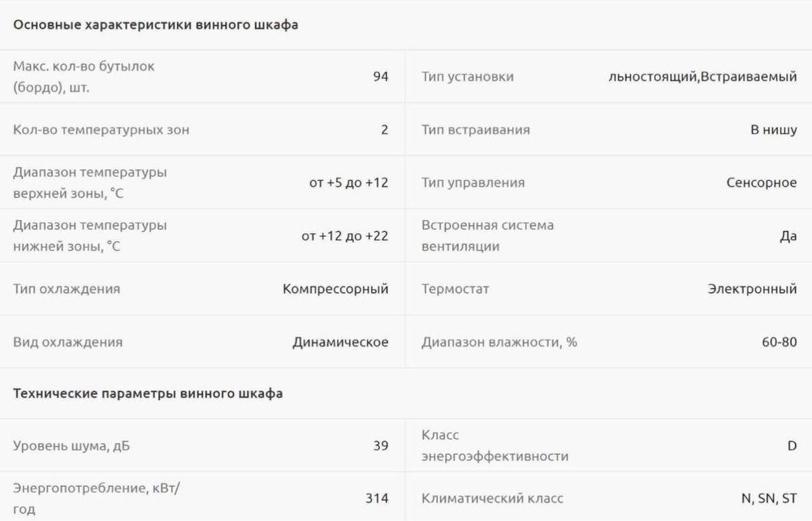Click the "Компрессорный" cooling type value
The width and height of the screenshot is (812, 521).
pos(335,289)
